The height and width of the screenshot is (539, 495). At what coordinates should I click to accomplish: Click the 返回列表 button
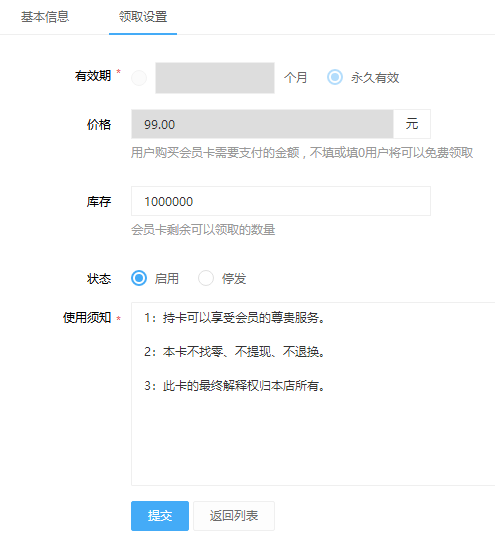coord(234,516)
